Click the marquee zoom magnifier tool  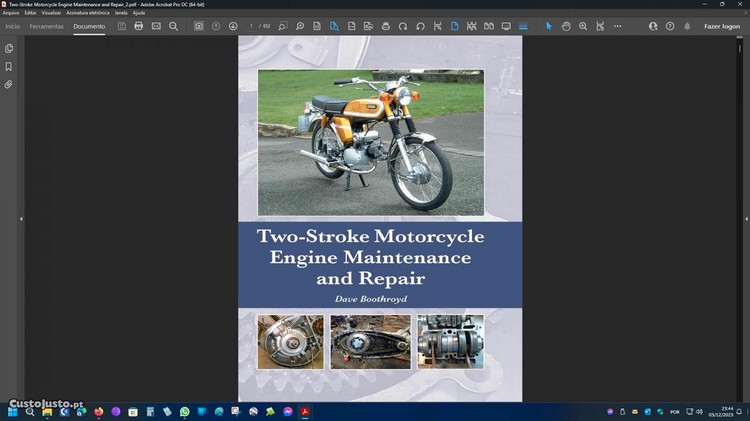[x=583, y=26]
